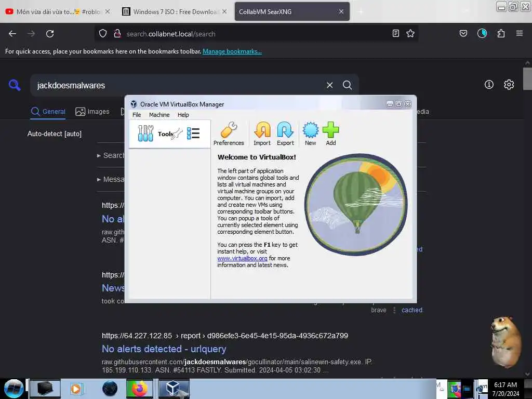
Task: Open media player taskbar icon
Action: coord(76,389)
